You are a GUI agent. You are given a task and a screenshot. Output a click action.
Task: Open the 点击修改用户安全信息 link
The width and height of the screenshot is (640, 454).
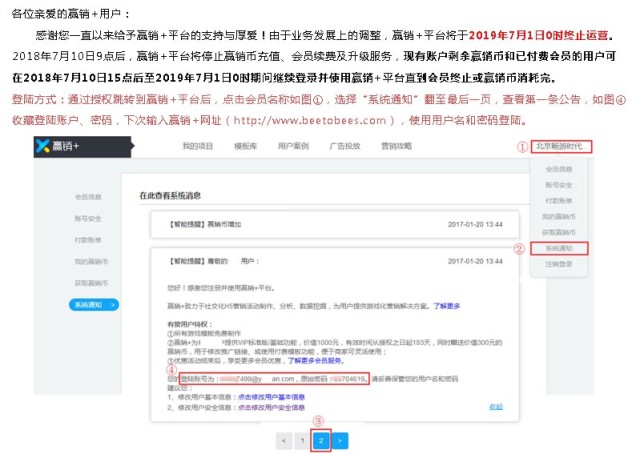coord(271,407)
